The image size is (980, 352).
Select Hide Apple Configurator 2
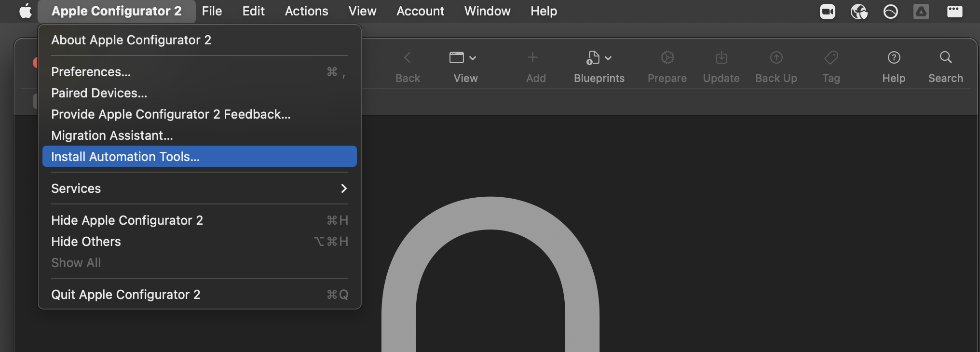point(199,220)
